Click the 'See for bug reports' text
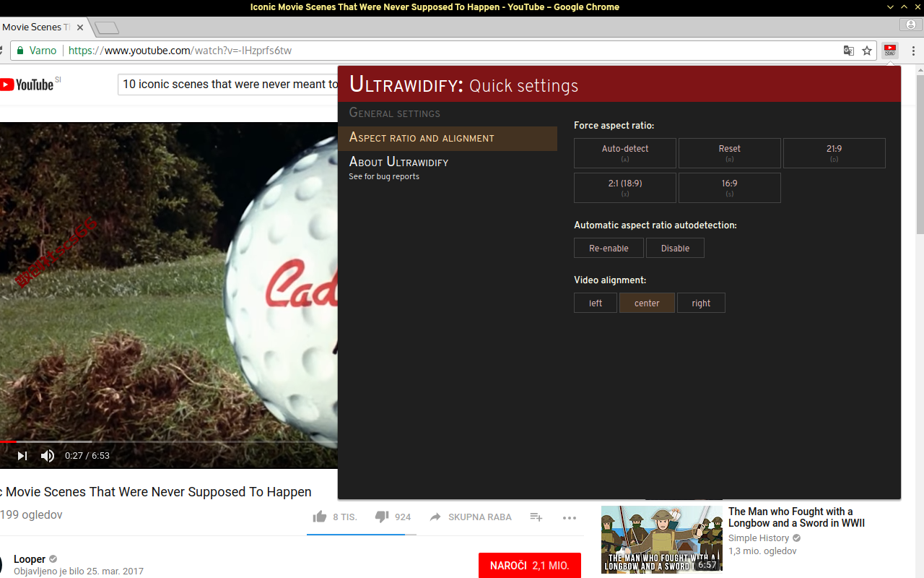The image size is (924, 578). click(384, 176)
